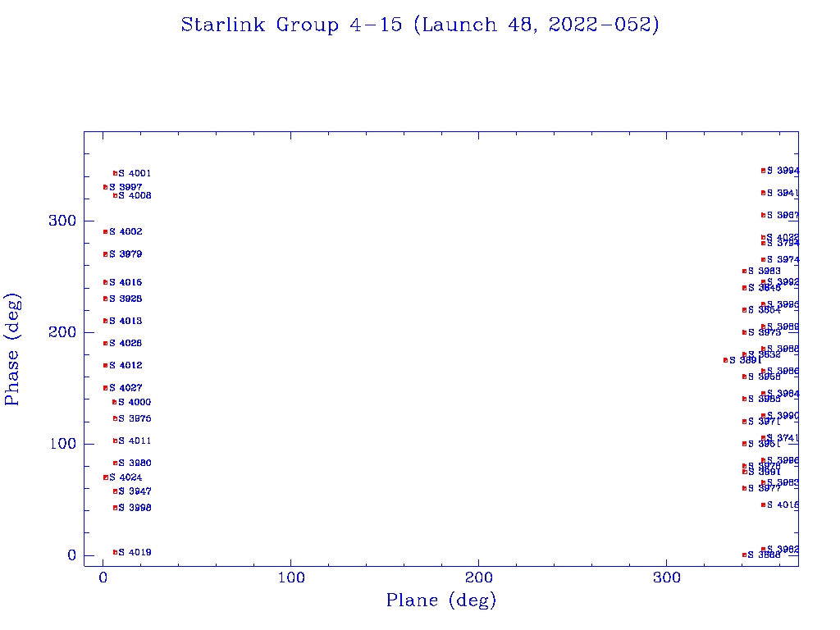Click the red marker beside S 4001
The width and height of the screenshot is (840, 630).
115,174
